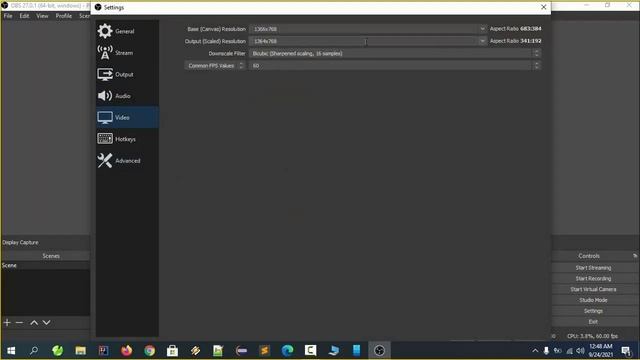This screenshot has height=360, width=640.
Task: Close the Settings dialog
Action: 543,7
